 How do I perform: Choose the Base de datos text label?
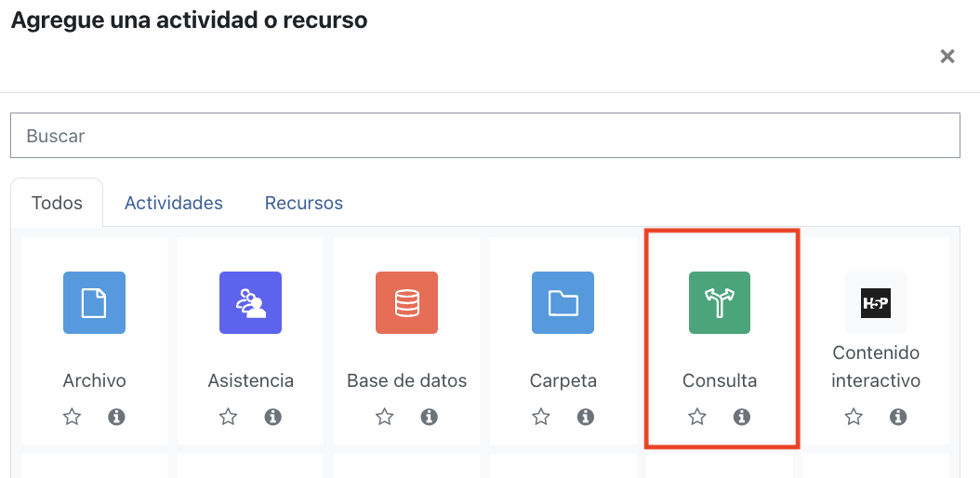pos(407,380)
